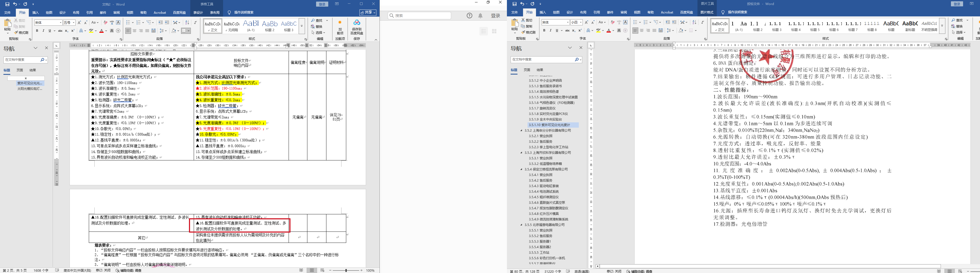Clear formatting in left Word ribbon

click(105, 23)
